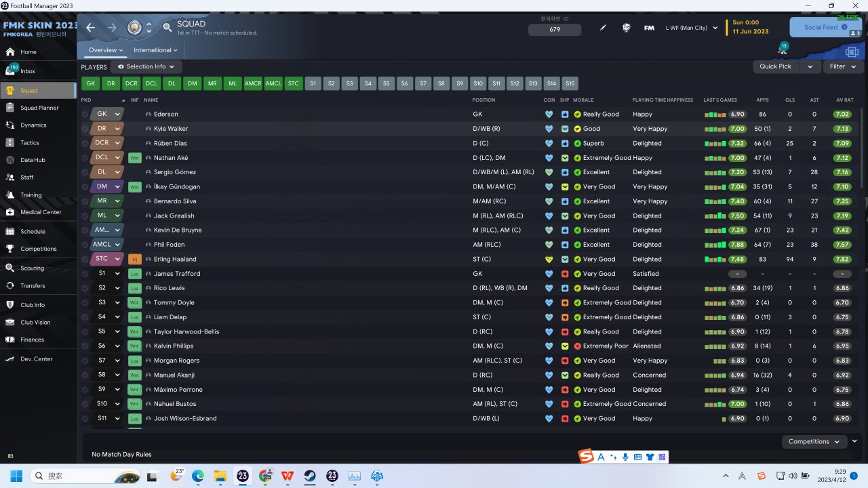This screenshot has width=868, height=488.
Task: Click the Competitions trophy sidebar icon
Action: [10, 249]
